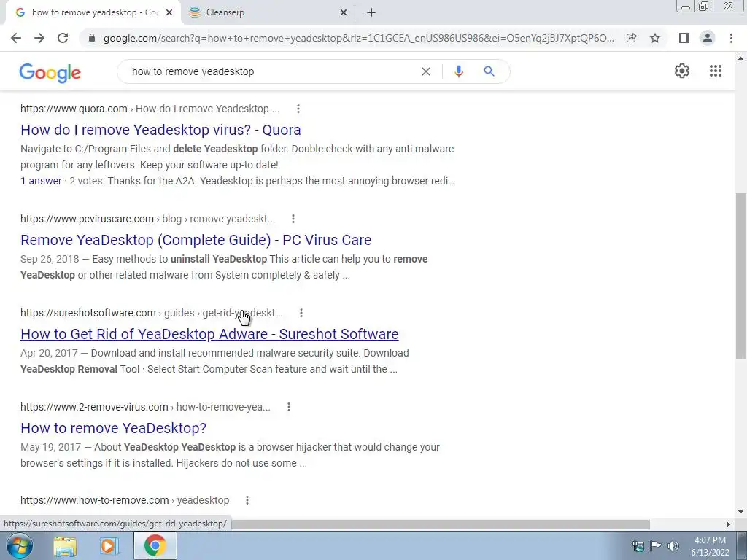Open more options for the Quora result
Viewport: 747px width, 560px height.
point(298,109)
